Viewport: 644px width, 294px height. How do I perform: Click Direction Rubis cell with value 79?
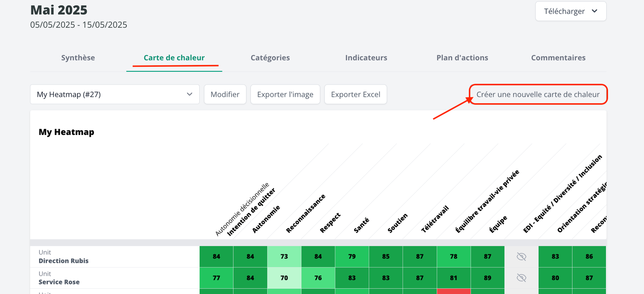[352, 257]
